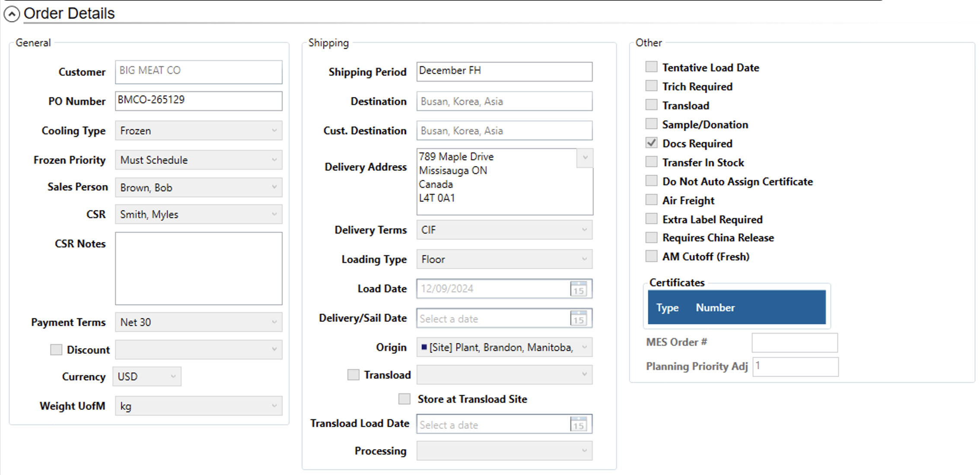Screen dimensions: 980x475
Task: Open the Delivery/Sail Date calendar icon
Action: pyautogui.click(x=578, y=319)
